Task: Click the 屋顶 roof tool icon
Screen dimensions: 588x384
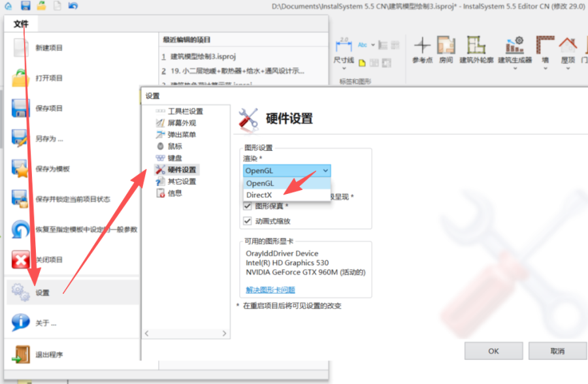Action: click(x=567, y=46)
